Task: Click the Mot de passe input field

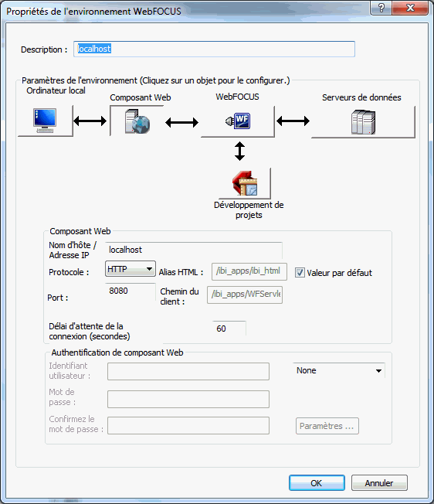Action: (x=188, y=399)
